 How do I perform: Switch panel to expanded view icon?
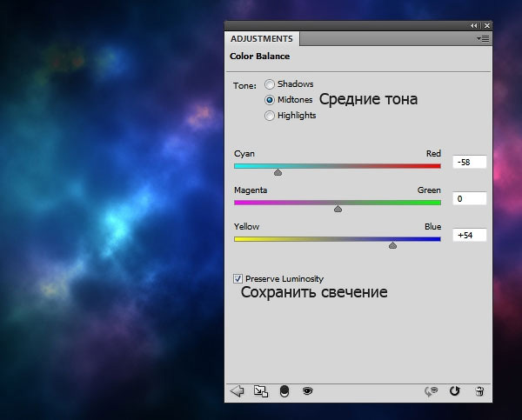pos(261,391)
